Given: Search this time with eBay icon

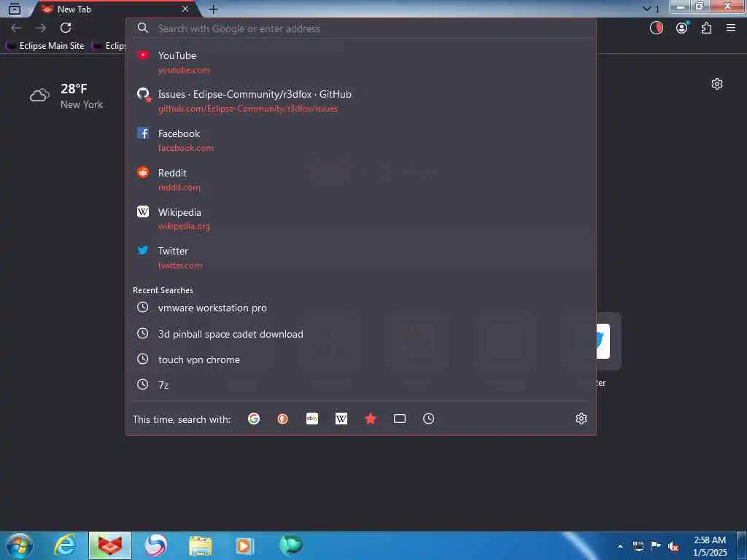Looking at the screenshot, I should (x=312, y=419).
